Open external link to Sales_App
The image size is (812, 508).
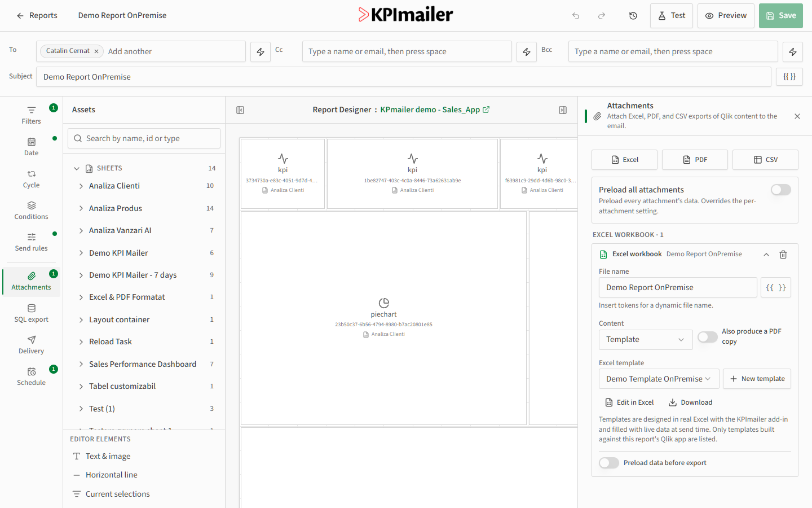coord(486,110)
